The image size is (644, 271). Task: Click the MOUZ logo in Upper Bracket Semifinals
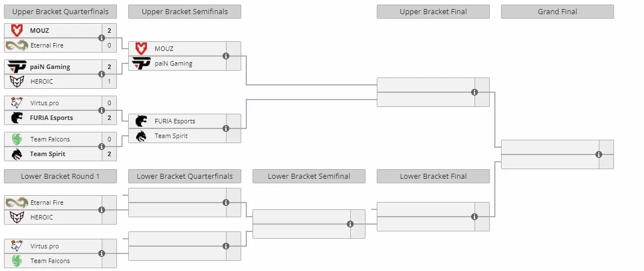click(x=141, y=49)
